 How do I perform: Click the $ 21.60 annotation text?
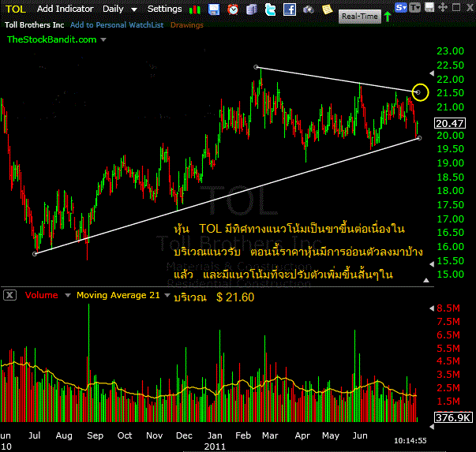(235, 297)
